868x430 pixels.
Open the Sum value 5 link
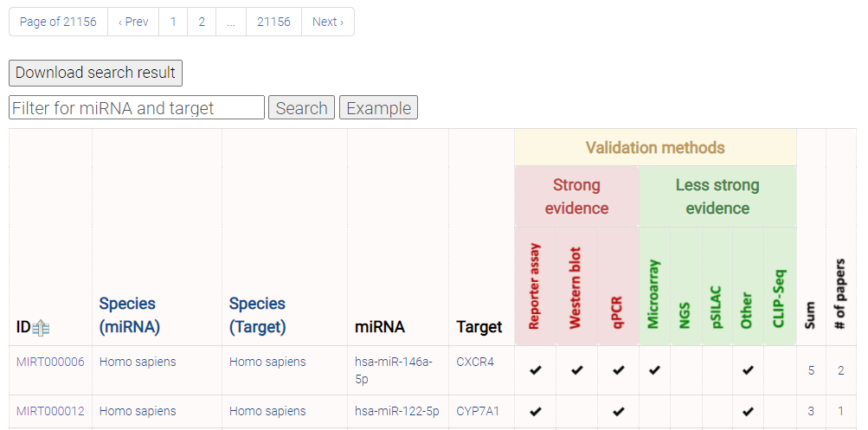coord(811,371)
